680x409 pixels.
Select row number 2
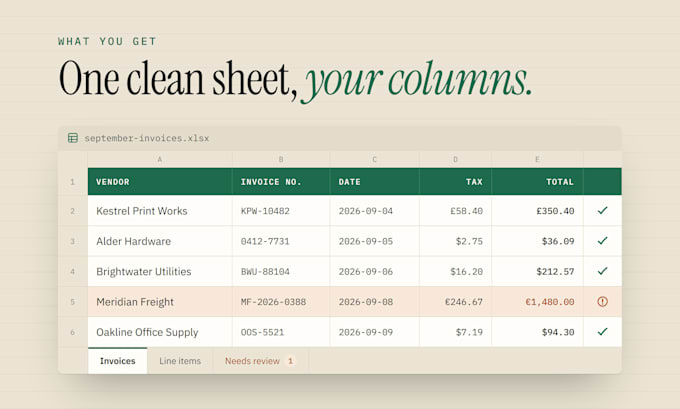[x=72, y=211]
